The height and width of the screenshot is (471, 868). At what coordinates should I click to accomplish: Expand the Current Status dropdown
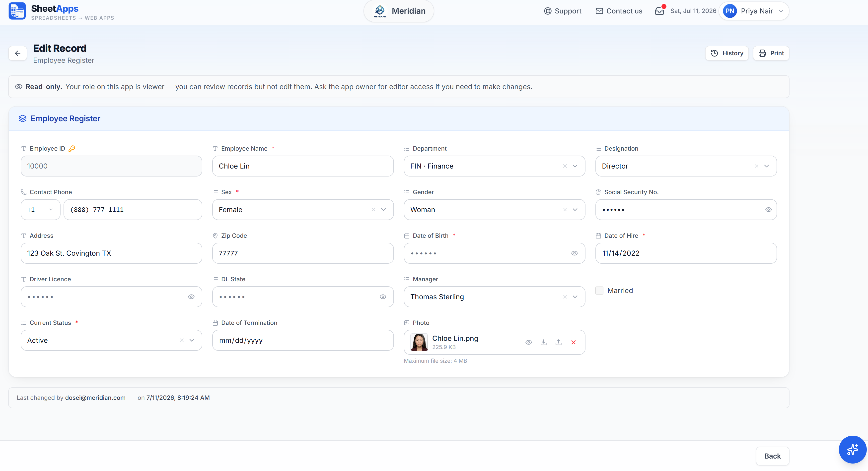(192, 340)
